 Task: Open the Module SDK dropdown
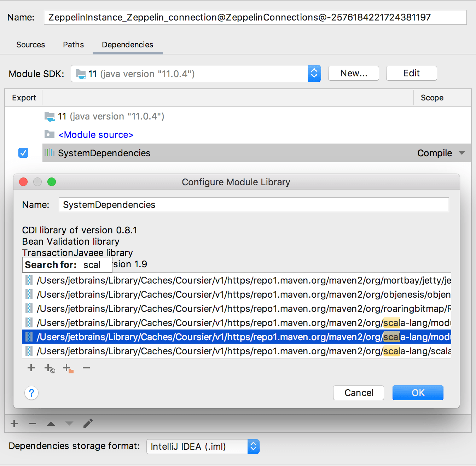(x=314, y=74)
